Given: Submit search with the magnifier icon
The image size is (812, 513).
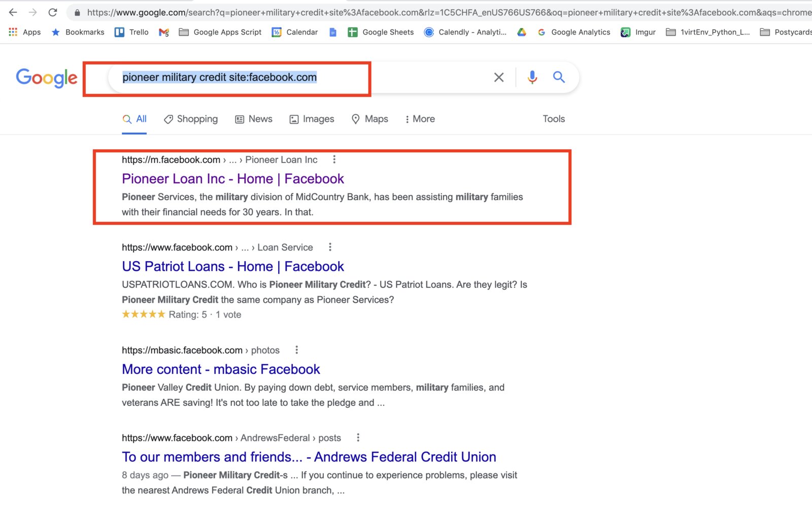Looking at the screenshot, I should click(x=559, y=77).
